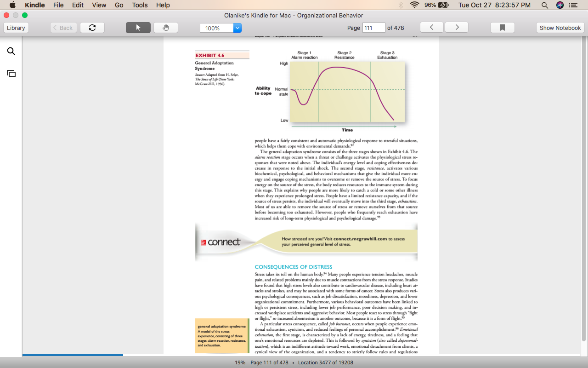
Task: Go to next page arrow
Action: pos(457,28)
